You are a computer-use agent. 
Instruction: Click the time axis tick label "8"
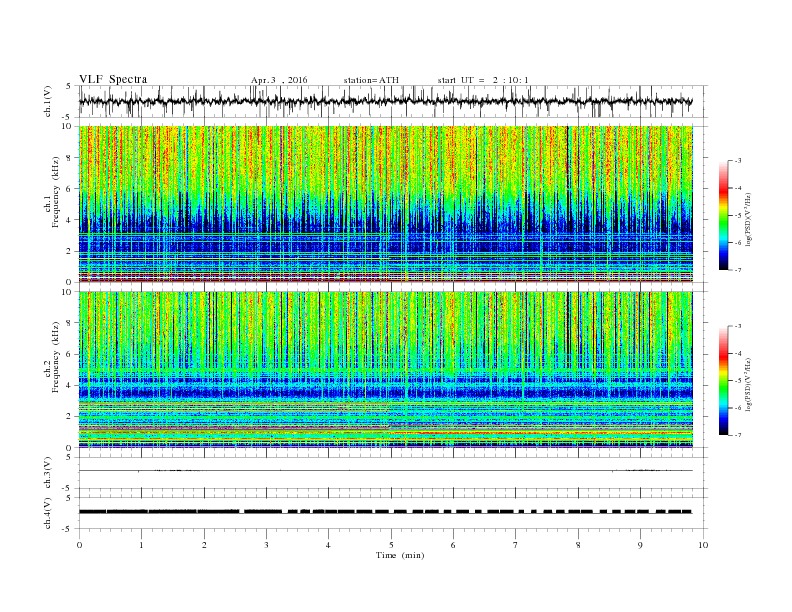pyautogui.click(x=578, y=545)
